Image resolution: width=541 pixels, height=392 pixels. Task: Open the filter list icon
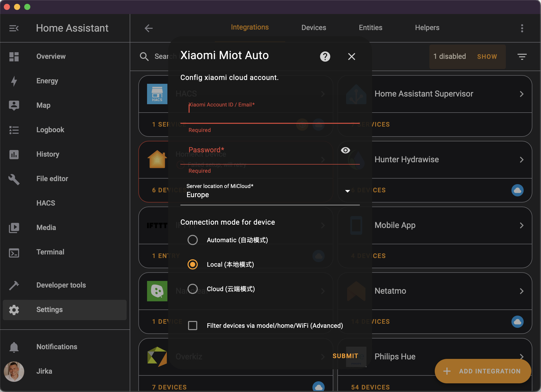coord(522,57)
